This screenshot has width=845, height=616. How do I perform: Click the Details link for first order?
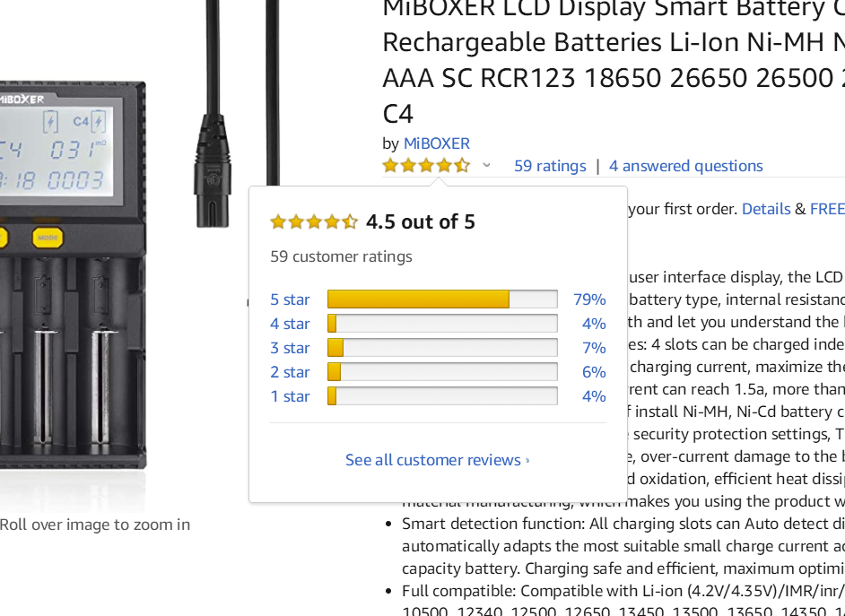pos(766,209)
